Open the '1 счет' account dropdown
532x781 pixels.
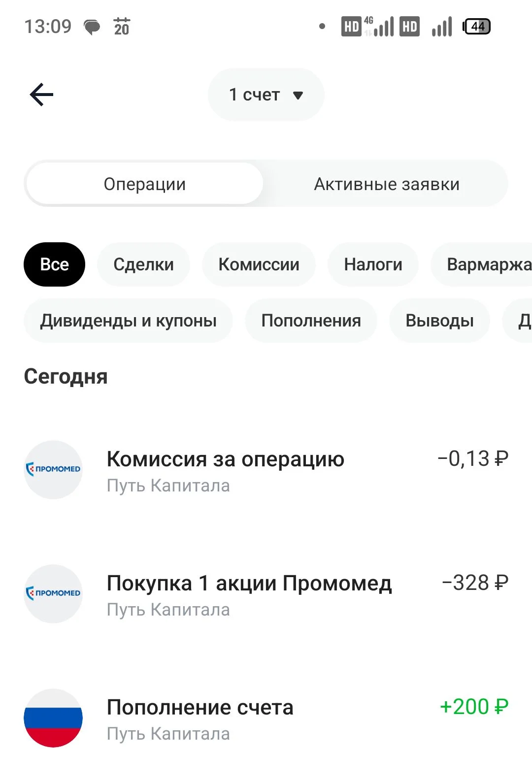tap(266, 95)
